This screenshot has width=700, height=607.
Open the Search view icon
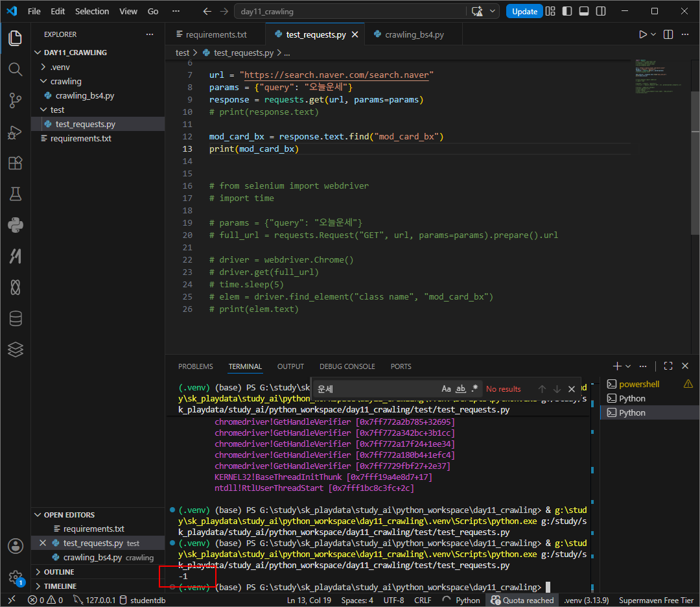[x=15, y=69]
